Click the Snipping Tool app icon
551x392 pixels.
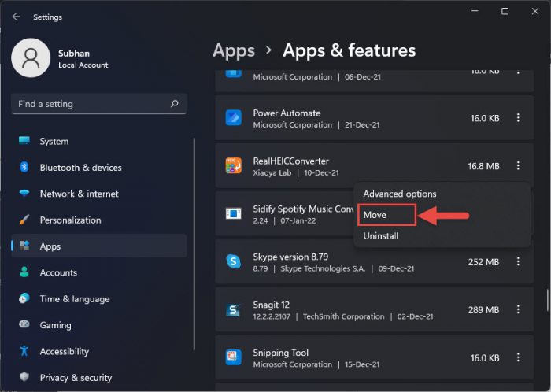233,357
